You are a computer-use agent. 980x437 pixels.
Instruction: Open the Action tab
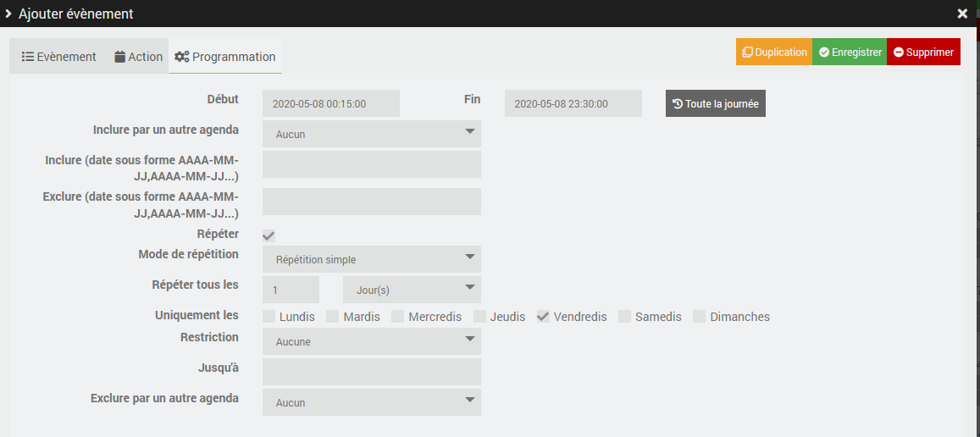138,57
